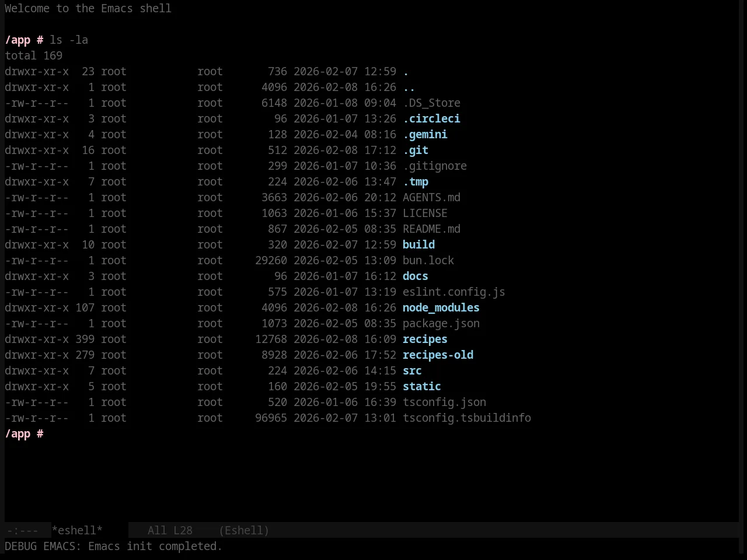Image resolution: width=747 pixels, height=560 pixels.
Task: Click the file size 96965
Action: pyautogui.click(x=271, y=418)
